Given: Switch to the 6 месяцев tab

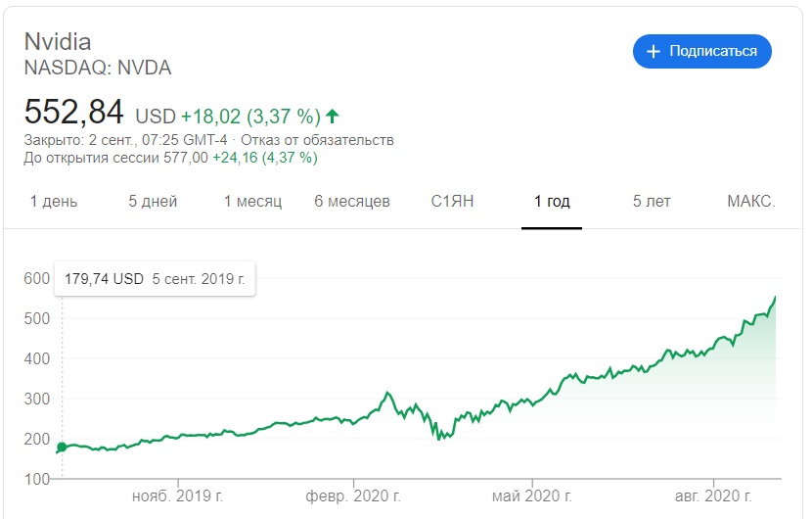Looking at the screenshot, I should (352, 202).
